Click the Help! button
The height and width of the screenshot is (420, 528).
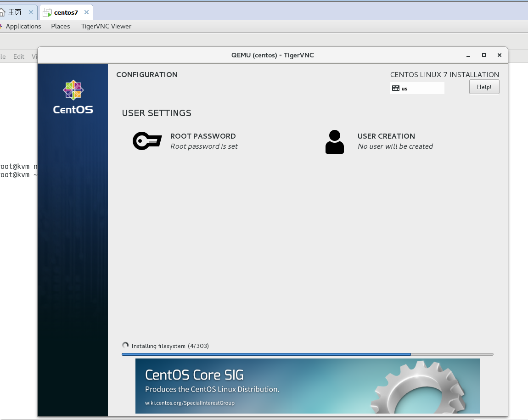tap(484, 87)
